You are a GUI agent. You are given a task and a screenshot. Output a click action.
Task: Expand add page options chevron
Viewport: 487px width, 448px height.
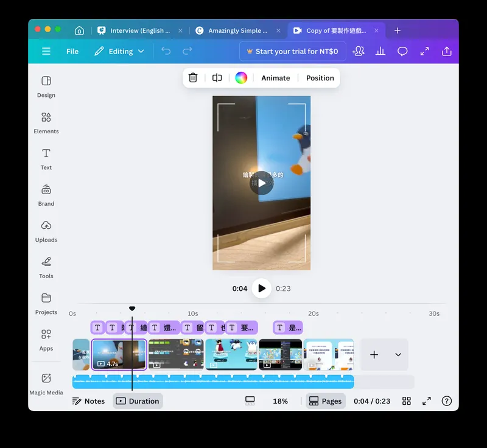pyautogui.click(x=398, y=354)
